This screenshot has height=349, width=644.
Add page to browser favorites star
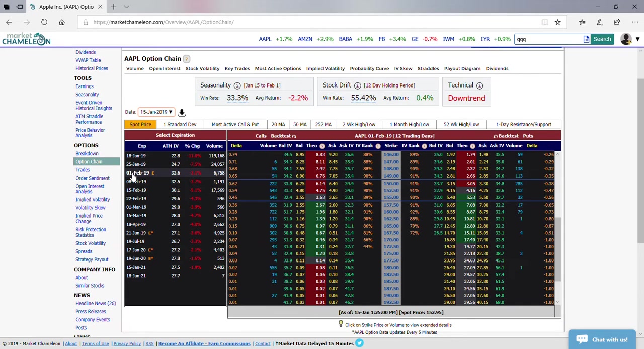[x=557, y=22]
